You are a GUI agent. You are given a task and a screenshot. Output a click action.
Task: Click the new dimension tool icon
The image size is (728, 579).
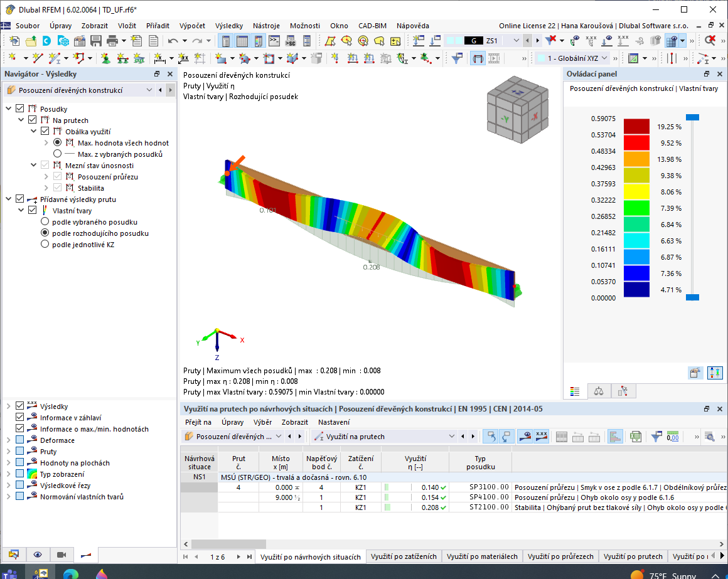click(159, 58)
